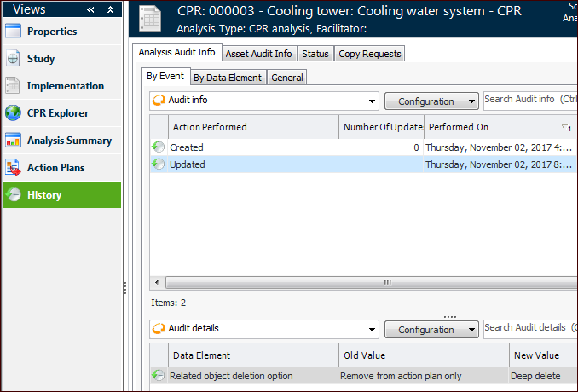Click the lower Configuration button
The height and width of the screenshot is (392, 578).
click(431, 329)
